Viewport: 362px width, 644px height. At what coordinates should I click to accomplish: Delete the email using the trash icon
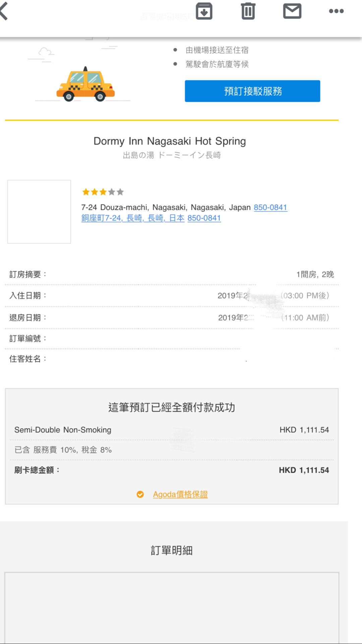(248, 11)
